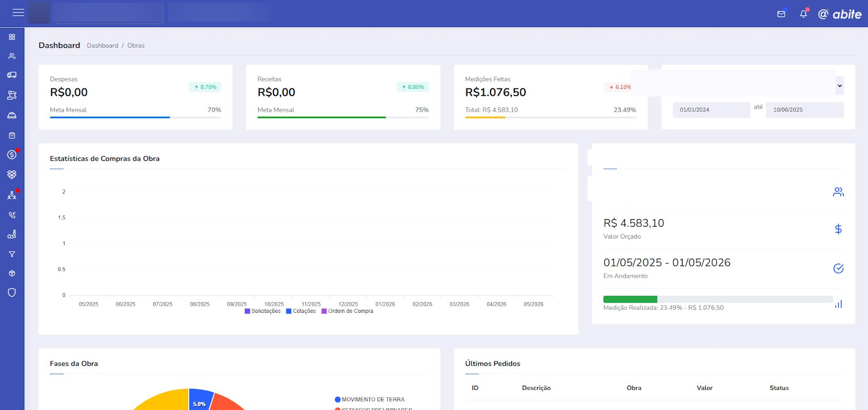Open the stacked boxes icon in sidebar
The width and height of the screenshot is (868, 410).
coord(12,174)
